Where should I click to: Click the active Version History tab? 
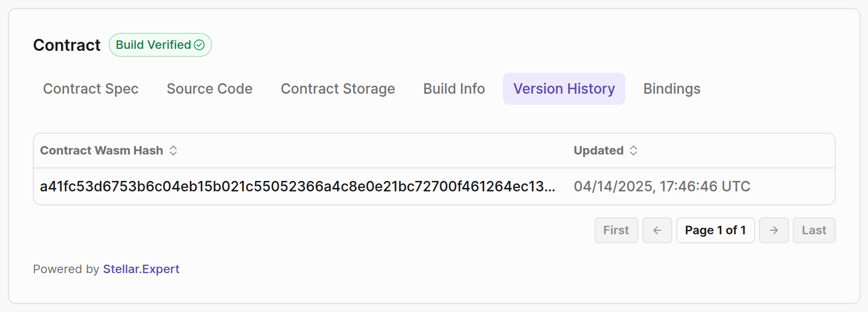coord(564,89)
